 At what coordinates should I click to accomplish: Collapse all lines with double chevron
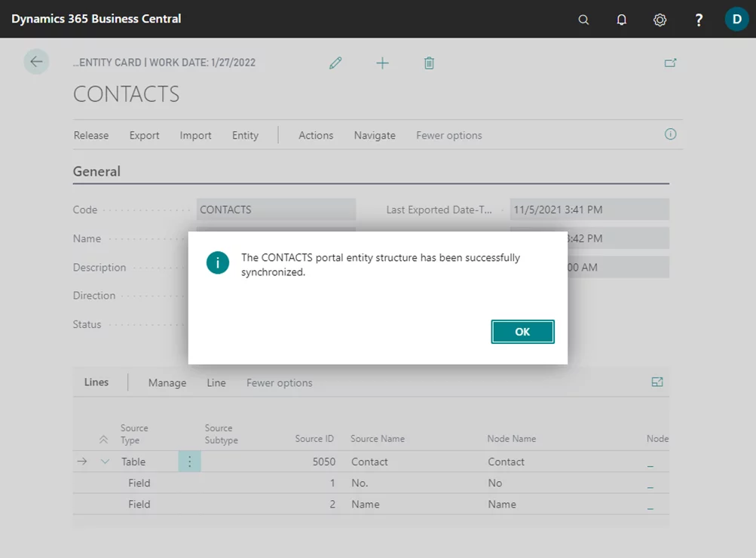click(103, 440)
